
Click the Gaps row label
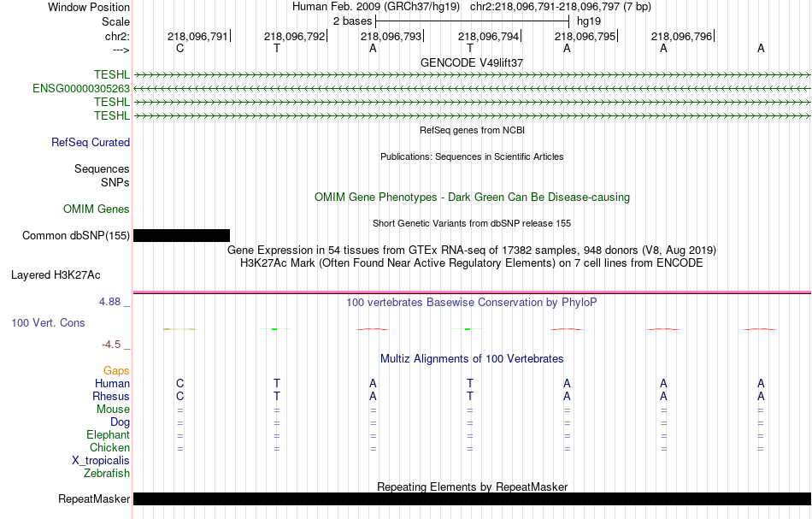[116, 370]
